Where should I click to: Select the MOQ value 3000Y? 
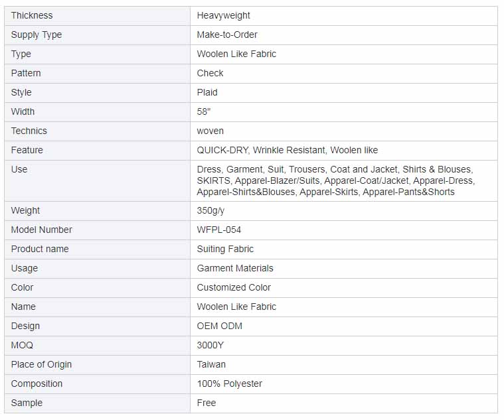coord(210,345)
